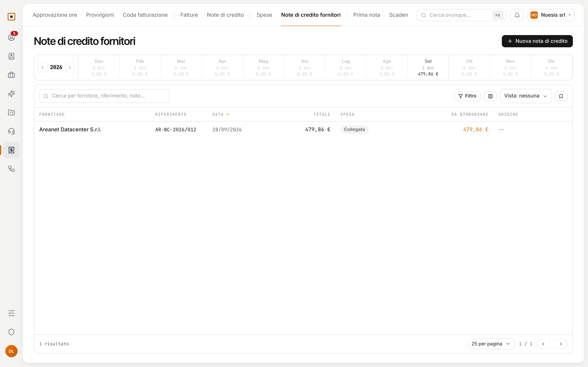Open the Noesis srl company switcher

pos(551,15)
